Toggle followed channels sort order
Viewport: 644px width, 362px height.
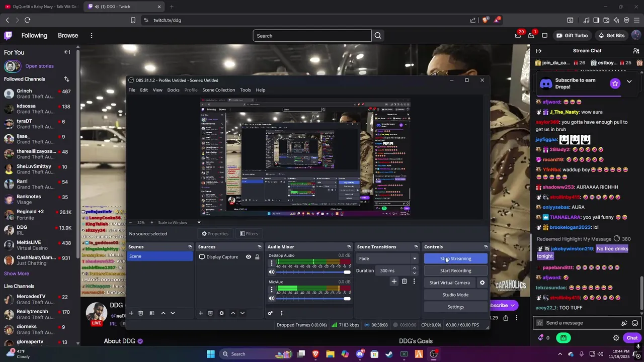[66, 79]
